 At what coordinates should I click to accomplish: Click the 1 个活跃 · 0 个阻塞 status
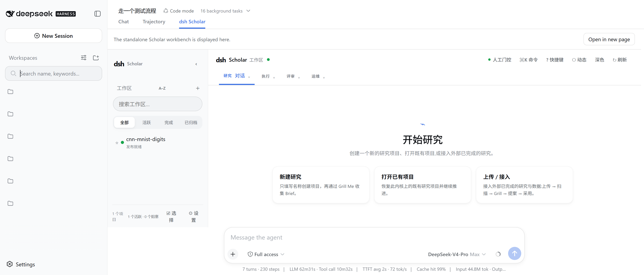coord(143,216)
